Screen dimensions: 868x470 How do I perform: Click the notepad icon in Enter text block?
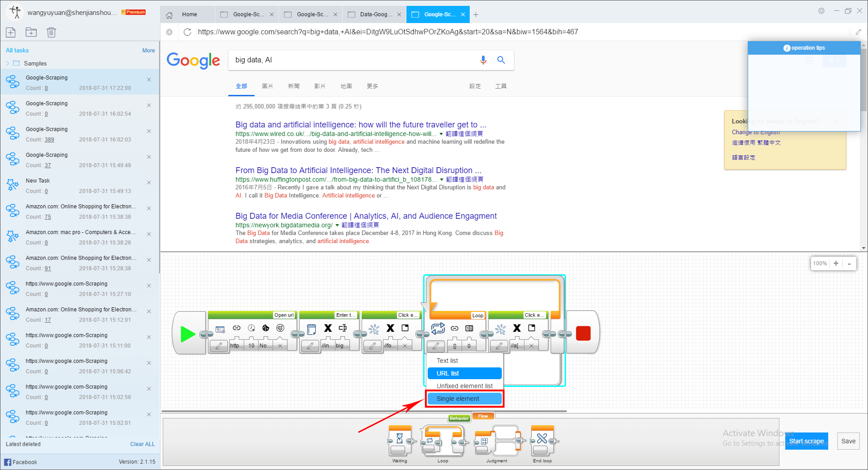click(311, 329)
